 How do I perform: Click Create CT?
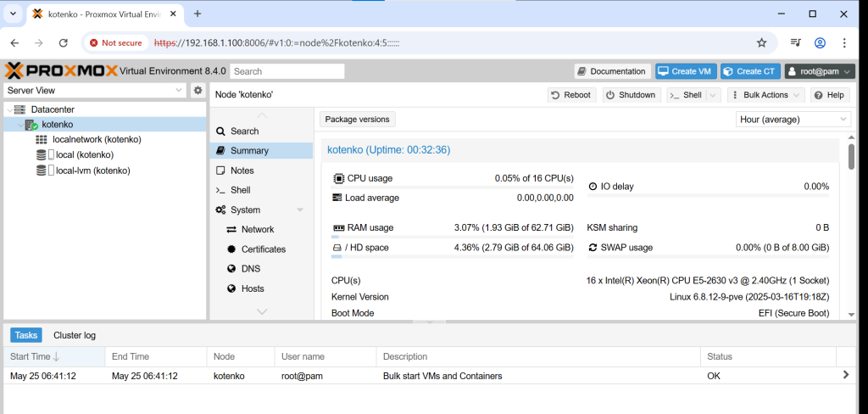click(x=751, y=71)
